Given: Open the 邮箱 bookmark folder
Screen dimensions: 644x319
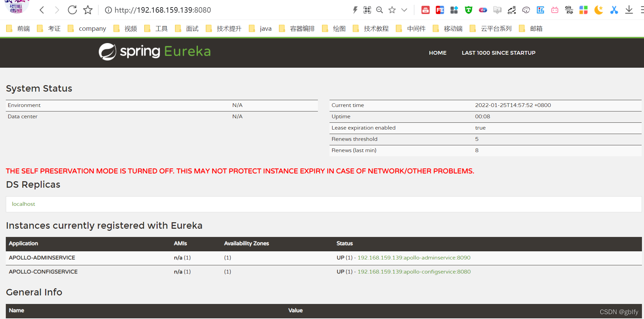Looking at the screenshot, I should [531, 29].
